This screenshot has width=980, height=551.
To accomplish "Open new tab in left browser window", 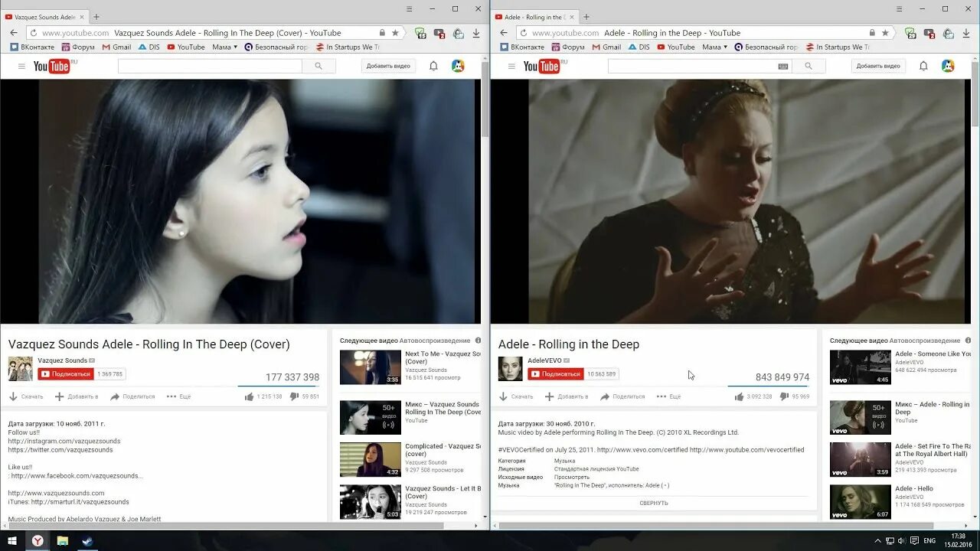I will (x=96, y=16).
